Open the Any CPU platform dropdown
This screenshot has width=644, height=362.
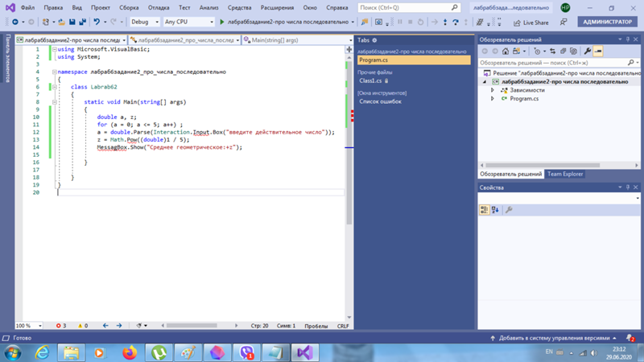click(188, 22)
